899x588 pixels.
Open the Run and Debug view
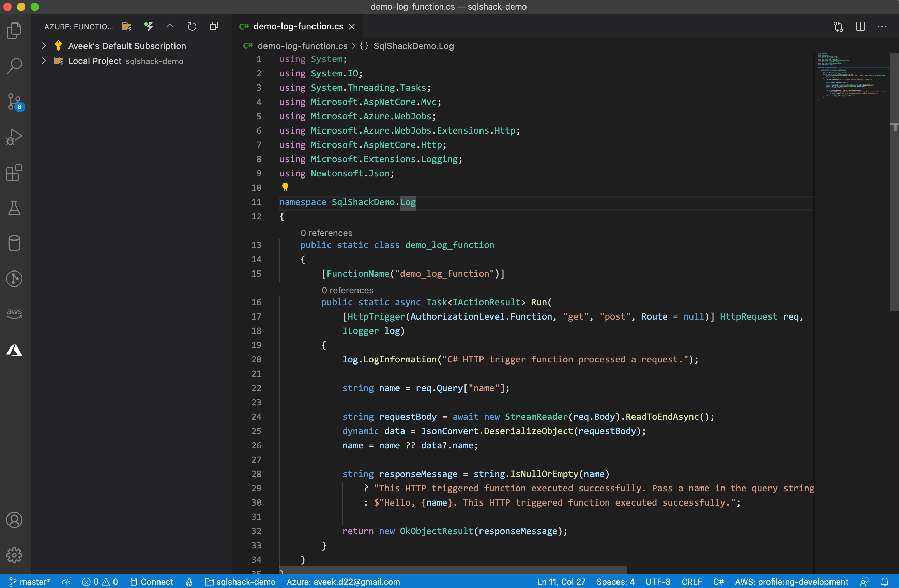[14, 137]
